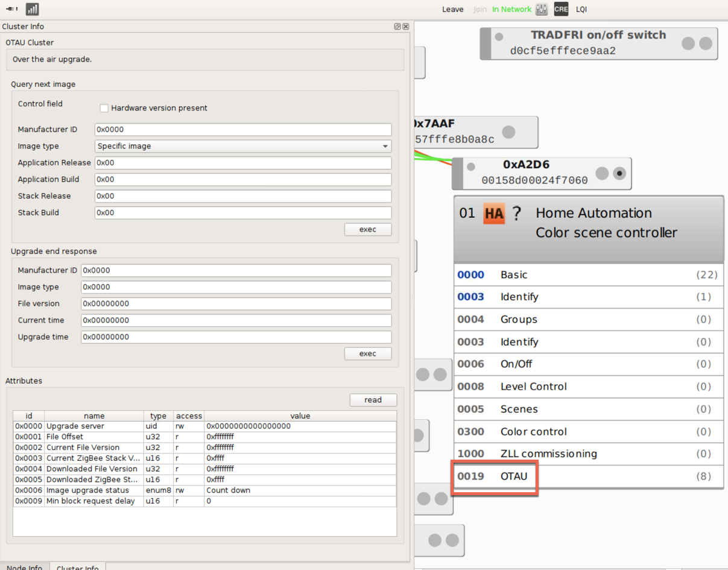This screenshot has height=570, width=728.
Task: Click the 'value' column header
Action: click(300, 416)
